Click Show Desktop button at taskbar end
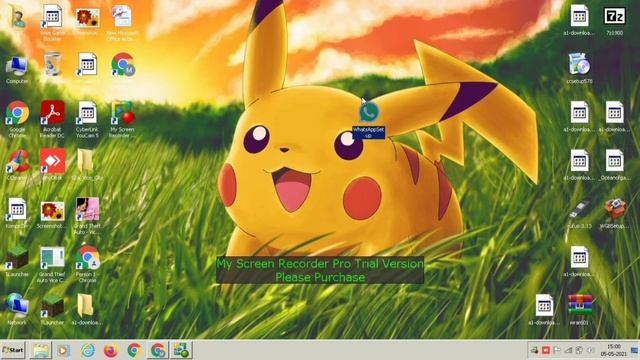This screenshot has height=360, width=640. (x=635, y=350)
